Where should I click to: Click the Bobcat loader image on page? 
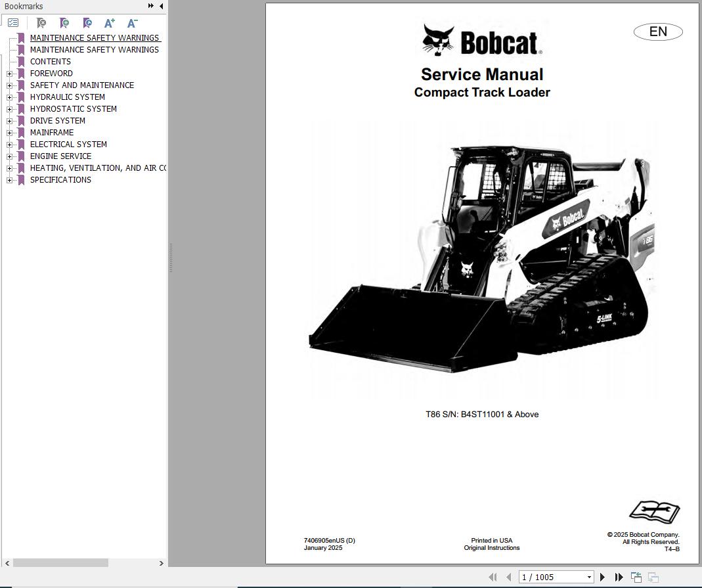[x=481, y=259]
